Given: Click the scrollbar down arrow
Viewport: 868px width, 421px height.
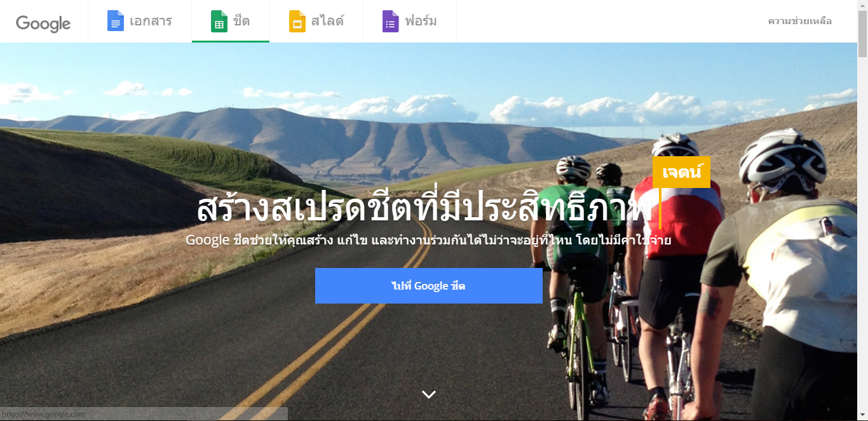Looking at the screenshot, I should point(862,416).
